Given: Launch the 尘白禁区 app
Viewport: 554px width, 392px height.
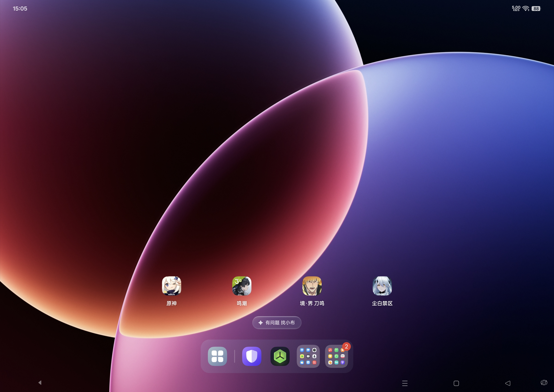Looking at the screenshot, I should pos(382,286).
